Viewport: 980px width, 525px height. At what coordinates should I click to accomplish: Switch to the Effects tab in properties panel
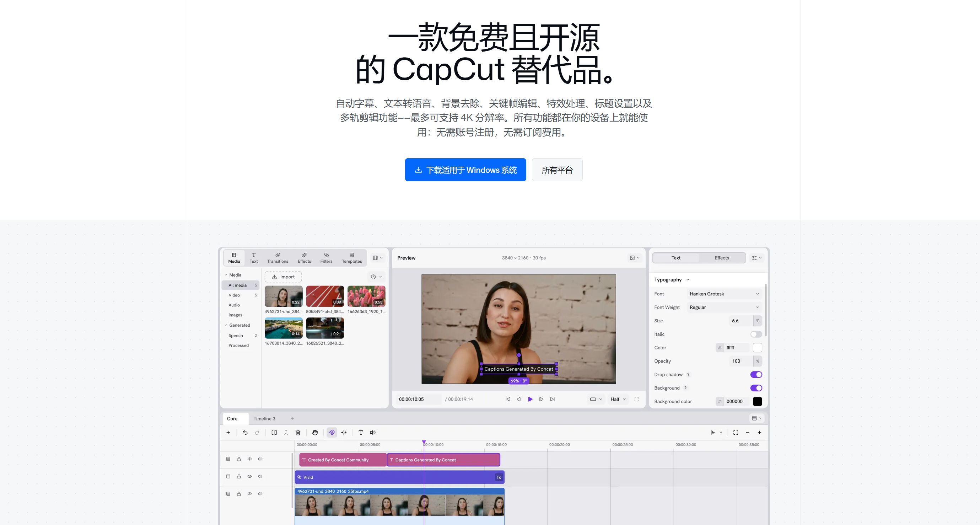[722, 258]
